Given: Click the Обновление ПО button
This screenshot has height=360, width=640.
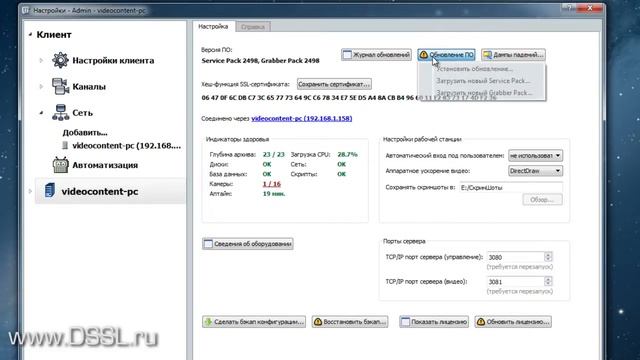Looking at the screenshot, I should click(447, 55).
